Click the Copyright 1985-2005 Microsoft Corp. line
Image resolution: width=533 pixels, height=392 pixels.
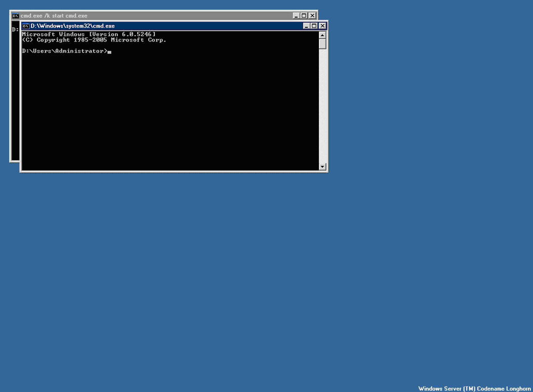point(94,40)
